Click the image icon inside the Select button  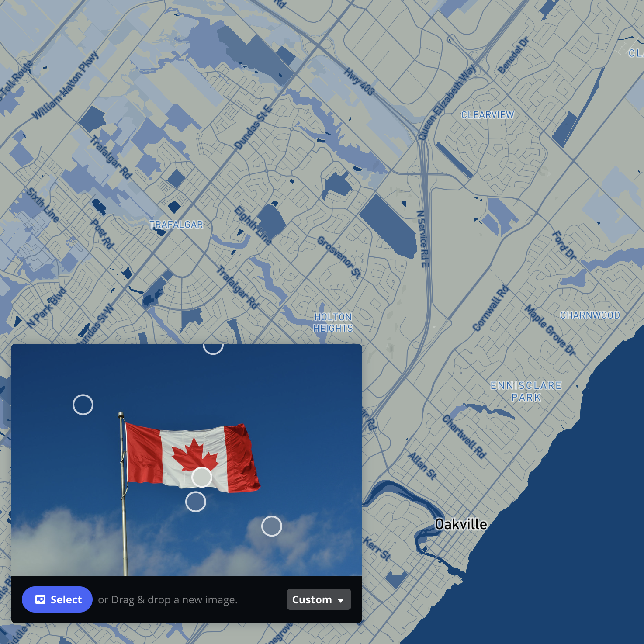pyautogui.click(x=41, y=599)
